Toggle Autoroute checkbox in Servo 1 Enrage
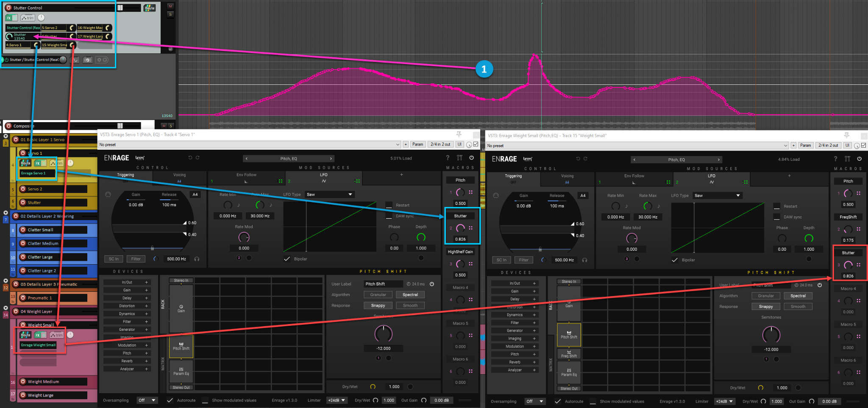Screen dimensions: 868x408 [x=170, y=400]
